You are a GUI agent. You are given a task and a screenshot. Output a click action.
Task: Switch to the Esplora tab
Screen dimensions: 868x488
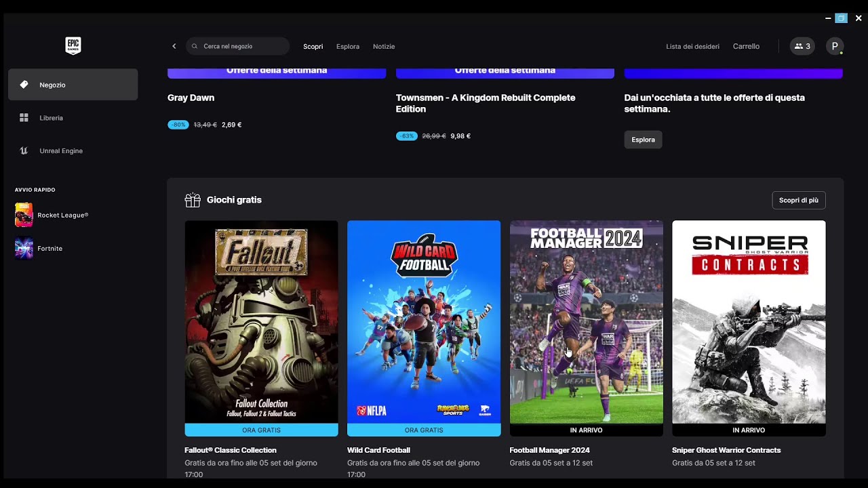348,47
